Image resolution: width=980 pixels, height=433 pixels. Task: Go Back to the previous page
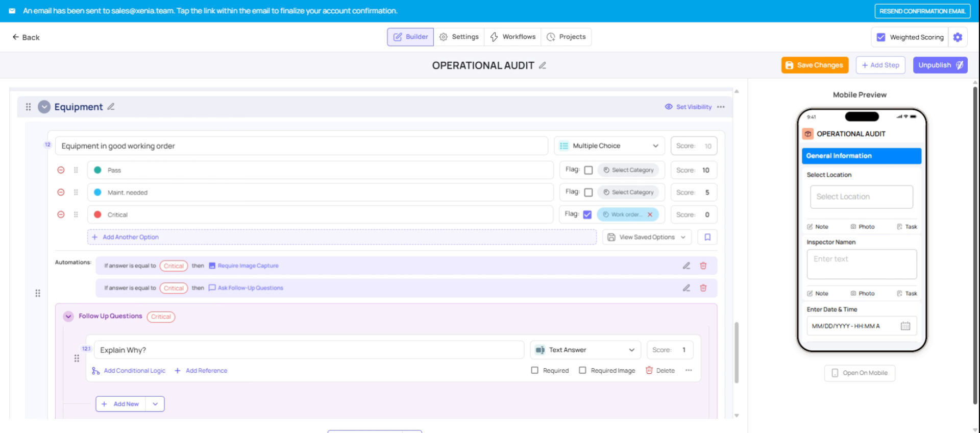[26, 37]
